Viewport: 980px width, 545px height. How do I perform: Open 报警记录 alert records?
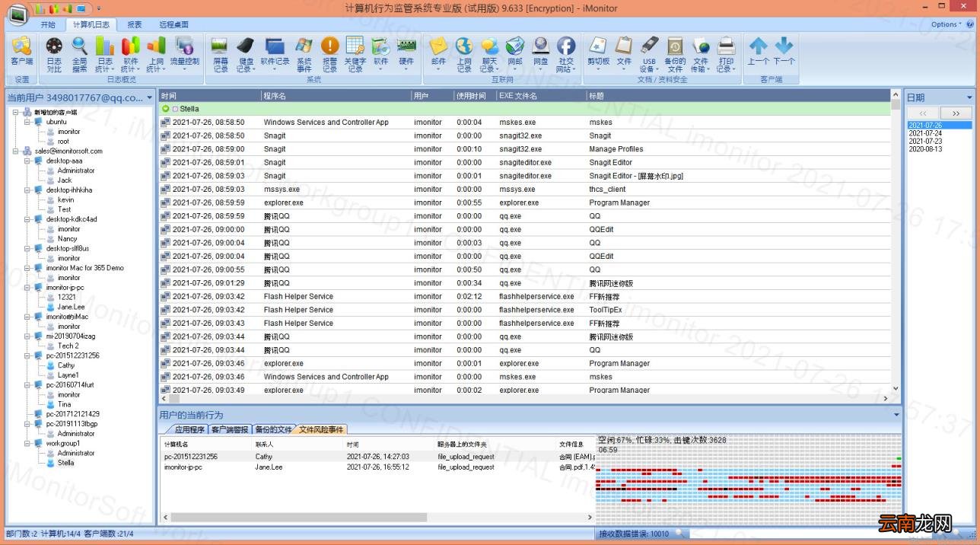(329, 55)
